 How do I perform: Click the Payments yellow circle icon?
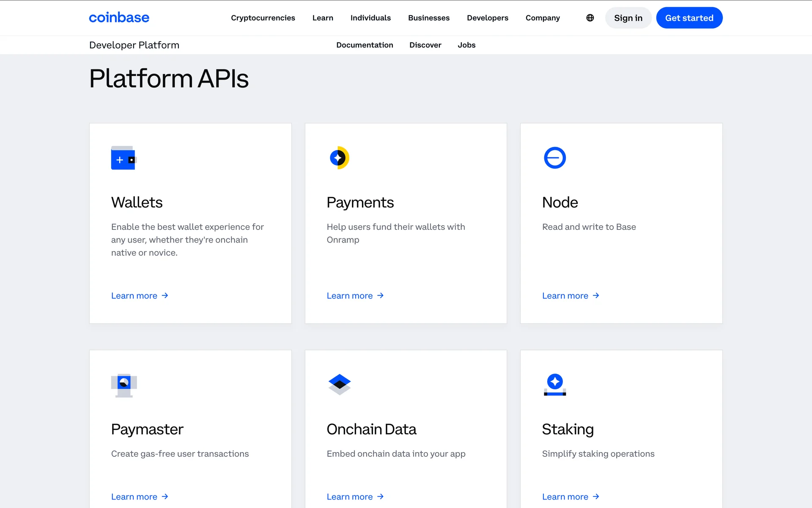click(x=339, y=158)
